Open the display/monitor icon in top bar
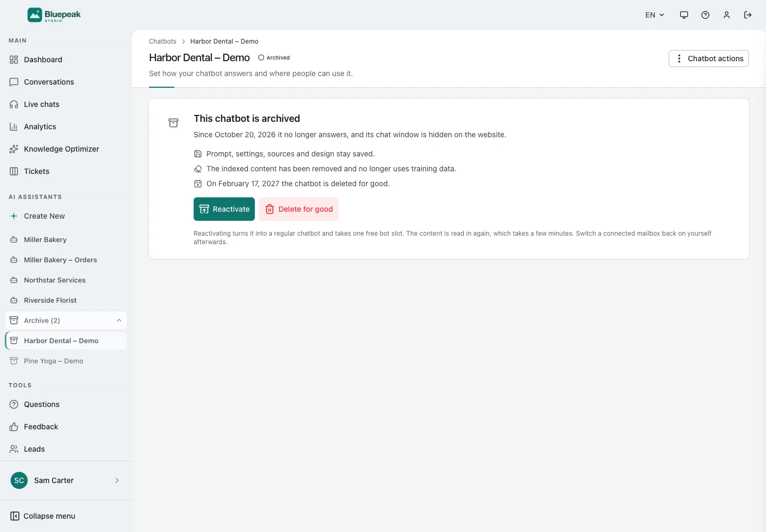766x532 pixels. tap(684, 15)
